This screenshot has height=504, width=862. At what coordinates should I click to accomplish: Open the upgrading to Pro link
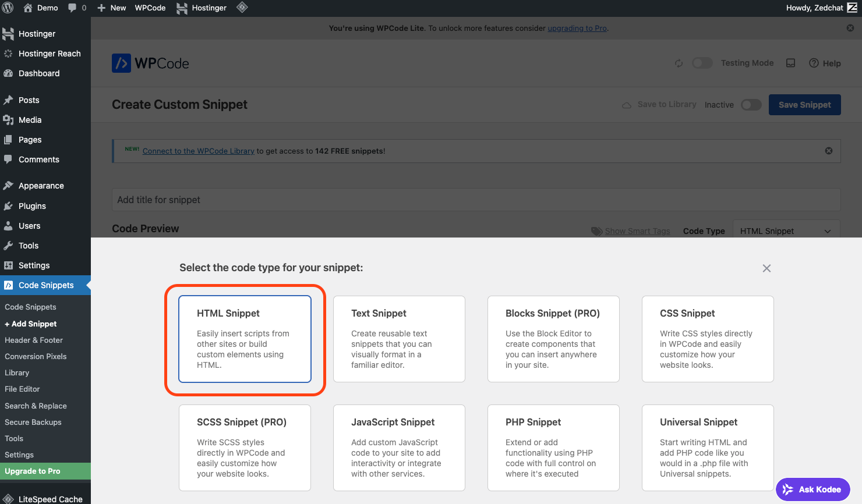pyautogui.click(x=577, y=28)
